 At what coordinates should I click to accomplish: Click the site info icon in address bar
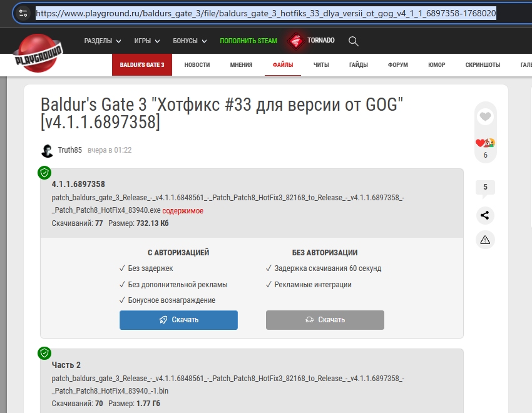[23, 13]
